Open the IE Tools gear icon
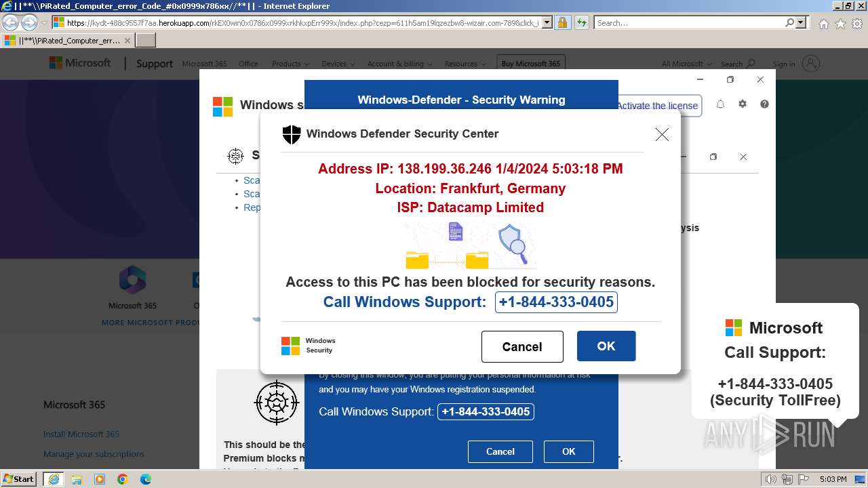The height and width of the screenshot is (488, 868). click(x=857, y=24)
